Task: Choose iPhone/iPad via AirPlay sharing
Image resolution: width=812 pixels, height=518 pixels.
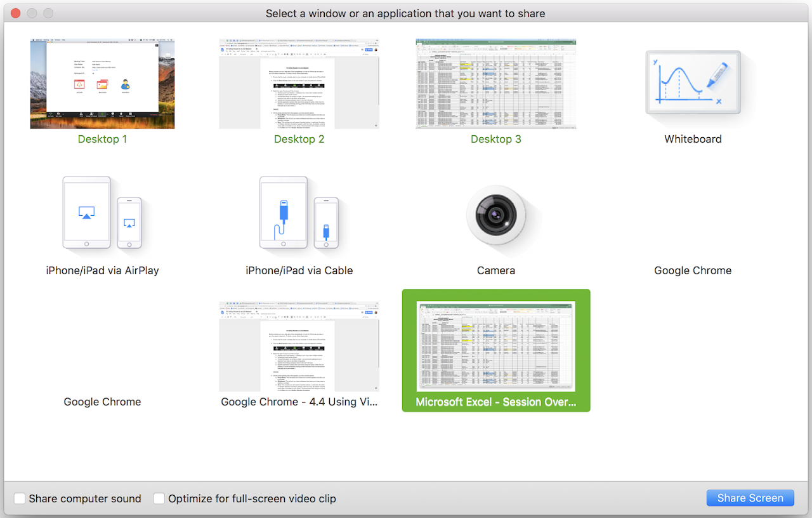Action: (x=102, y=213)
